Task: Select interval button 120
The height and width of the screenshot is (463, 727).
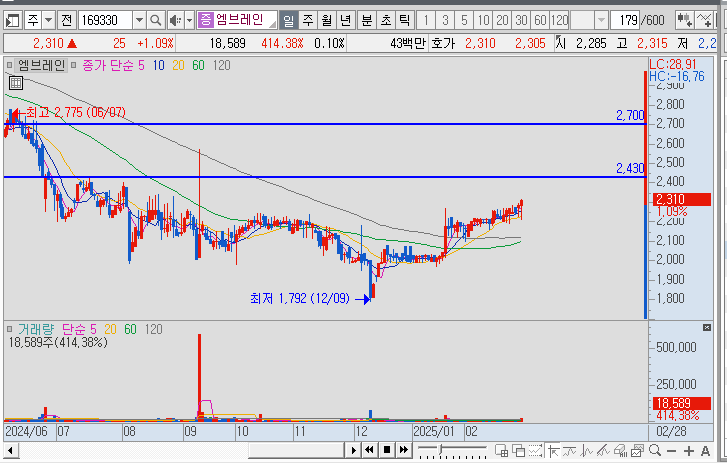Action: pyautogui.click(x=559, y=20)
